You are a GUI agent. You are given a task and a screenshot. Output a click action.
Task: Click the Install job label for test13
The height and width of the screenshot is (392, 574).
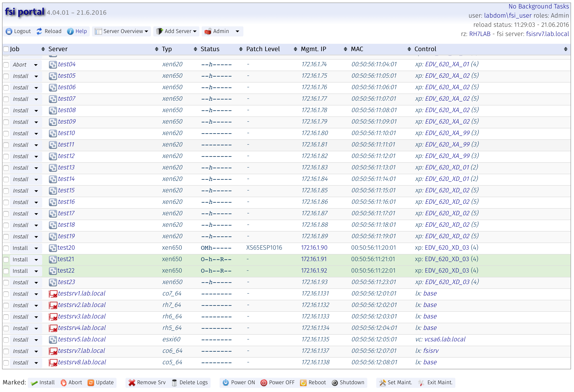(x=20, y=168)
